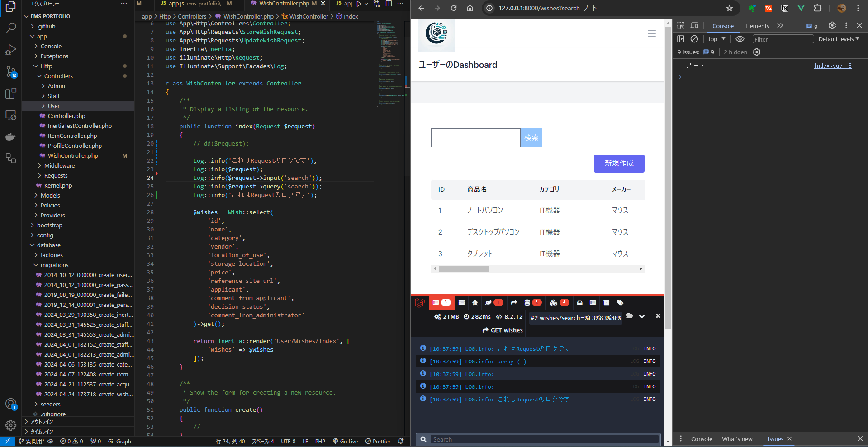Open the Index.vue:13 source link
The width and height of the screenshot is (868, 447).
click(x=832, y=66)
